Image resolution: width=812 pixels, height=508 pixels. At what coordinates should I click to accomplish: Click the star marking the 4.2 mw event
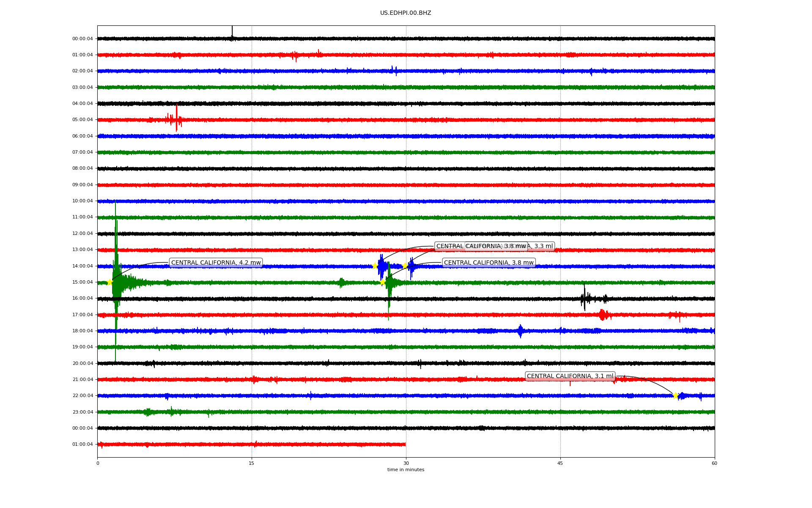(110, 282)
